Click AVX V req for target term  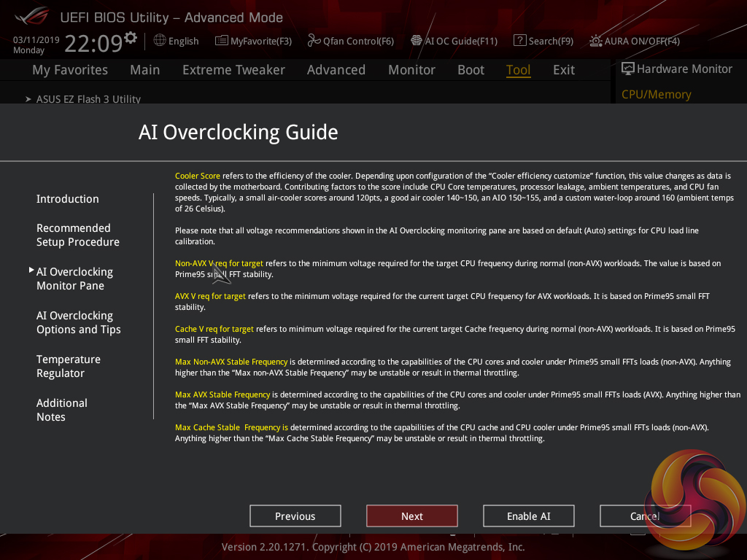(211, 296)
